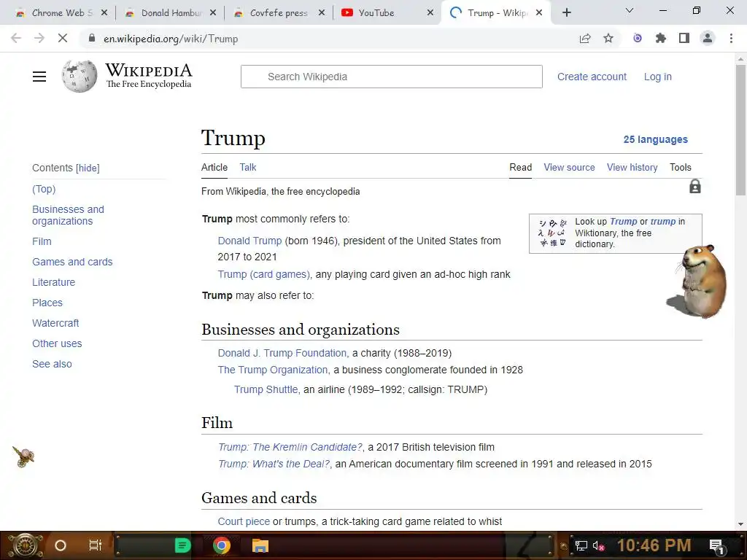Jump to Games and cards in Contents
The height and width of the screenshot is (560, 747).
[x=72, y=262]
